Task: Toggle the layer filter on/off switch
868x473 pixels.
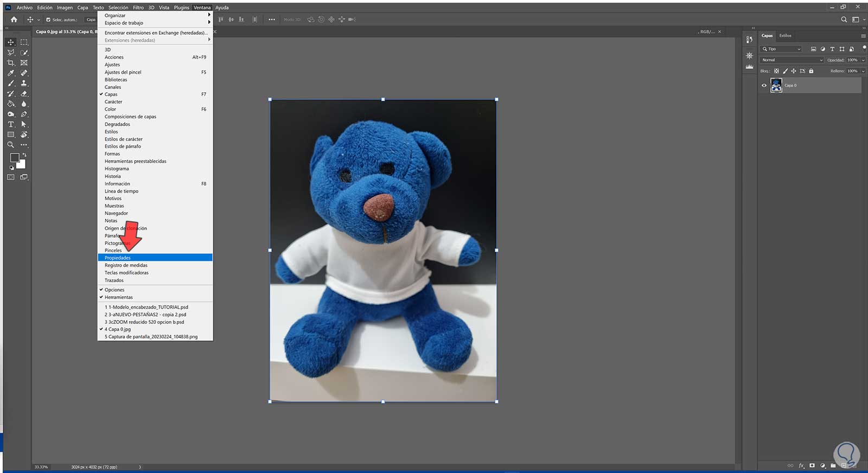Action: [864, 48]
